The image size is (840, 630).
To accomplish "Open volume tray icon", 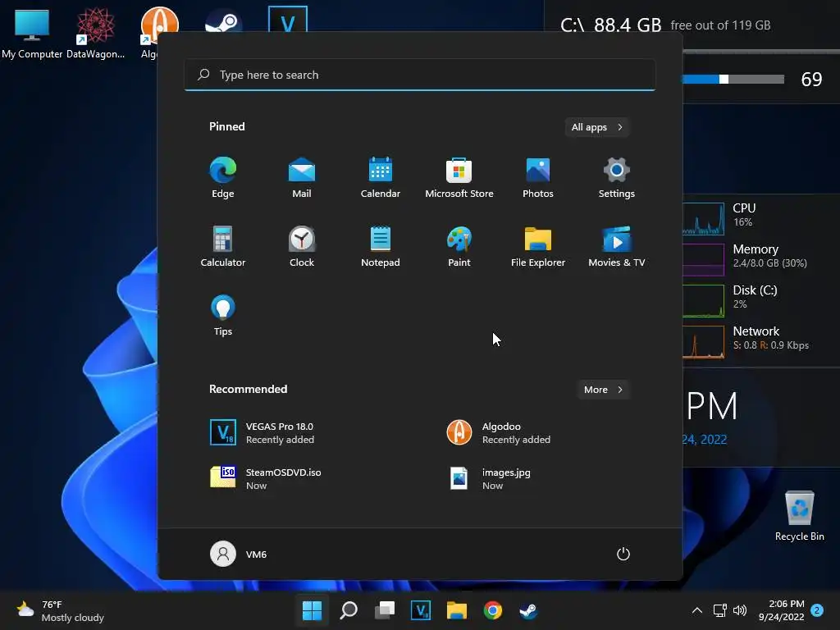I will [740, 610].
